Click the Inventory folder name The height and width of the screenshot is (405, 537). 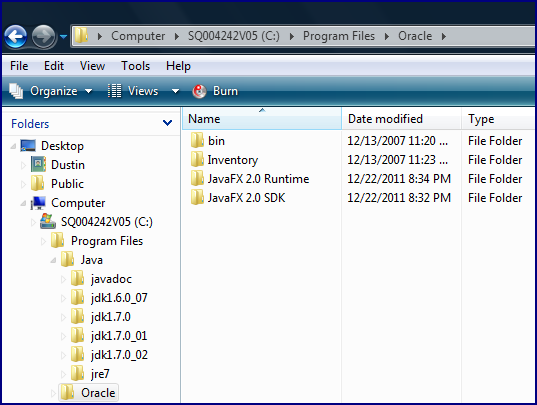pos(233,160)
